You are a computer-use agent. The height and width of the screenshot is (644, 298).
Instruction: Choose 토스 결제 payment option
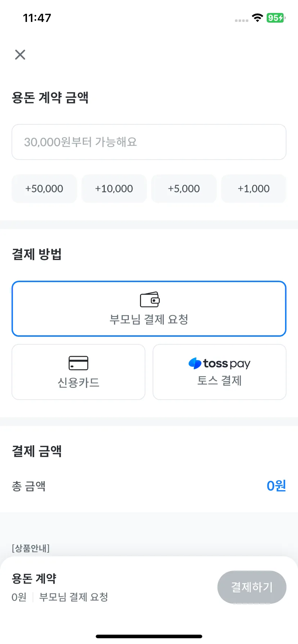(x=220, y=372)
